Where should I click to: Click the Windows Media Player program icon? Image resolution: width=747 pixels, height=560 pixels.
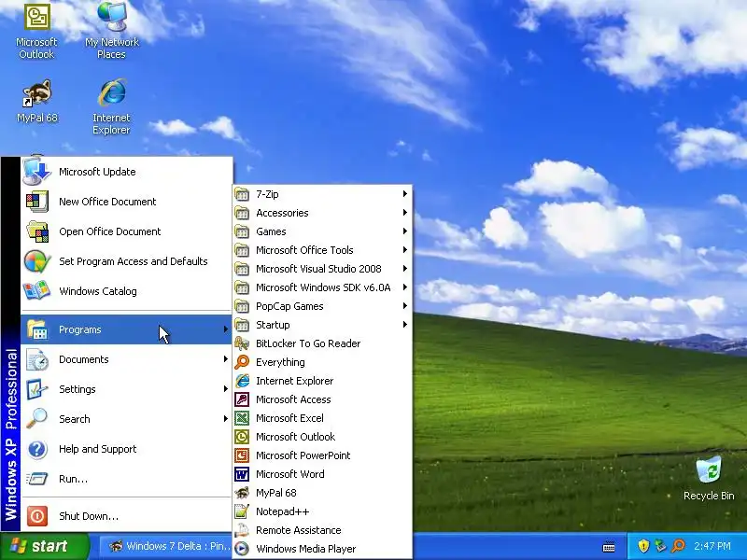pyautogui.click(x=242, y=549)
